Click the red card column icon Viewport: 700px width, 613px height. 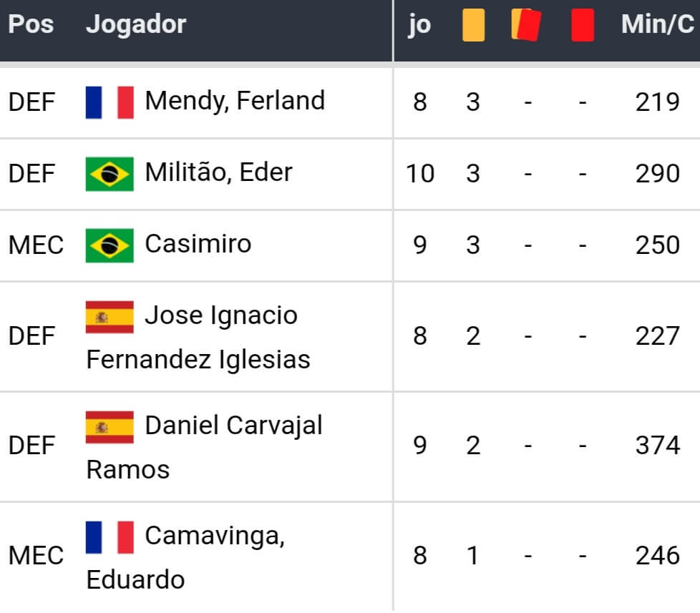click(x=583, y=26)
